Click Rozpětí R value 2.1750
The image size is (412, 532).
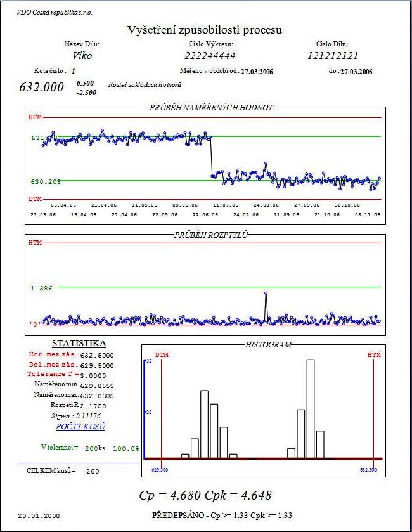point(93,406)
